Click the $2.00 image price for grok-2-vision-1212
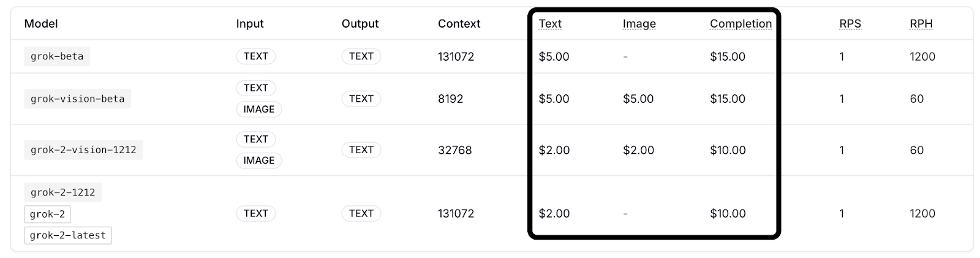 coord(638,150)
